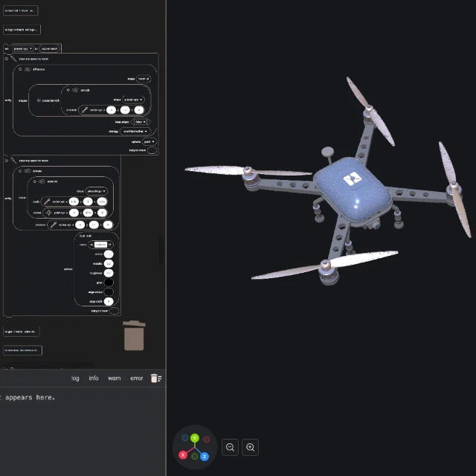Open the 'placed tips' variable dropdown in set block
Viewport: 476px width, 476px height.
coord(23,48)
